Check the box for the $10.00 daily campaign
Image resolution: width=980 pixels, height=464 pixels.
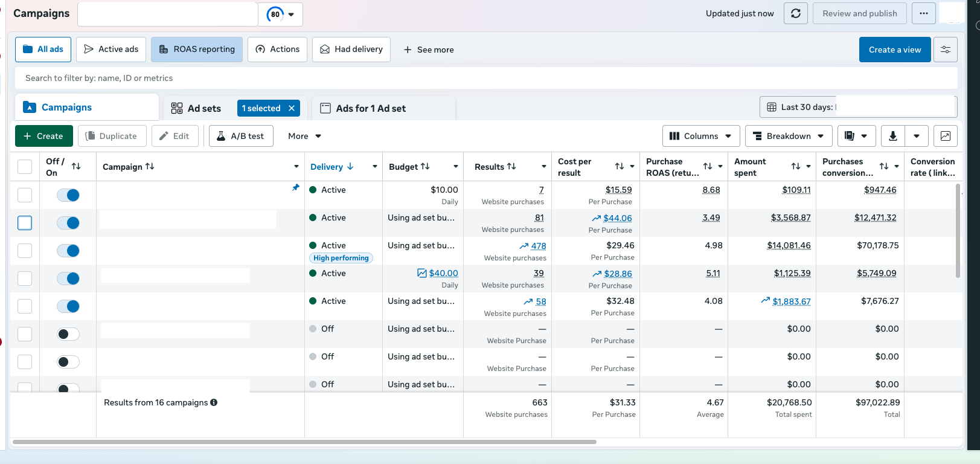click(25, 195)
